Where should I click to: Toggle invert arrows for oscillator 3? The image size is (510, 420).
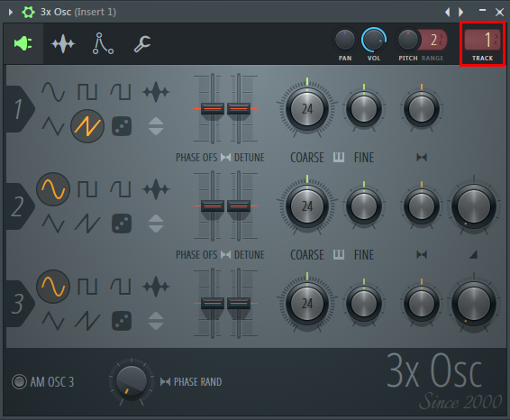point(156,321)
